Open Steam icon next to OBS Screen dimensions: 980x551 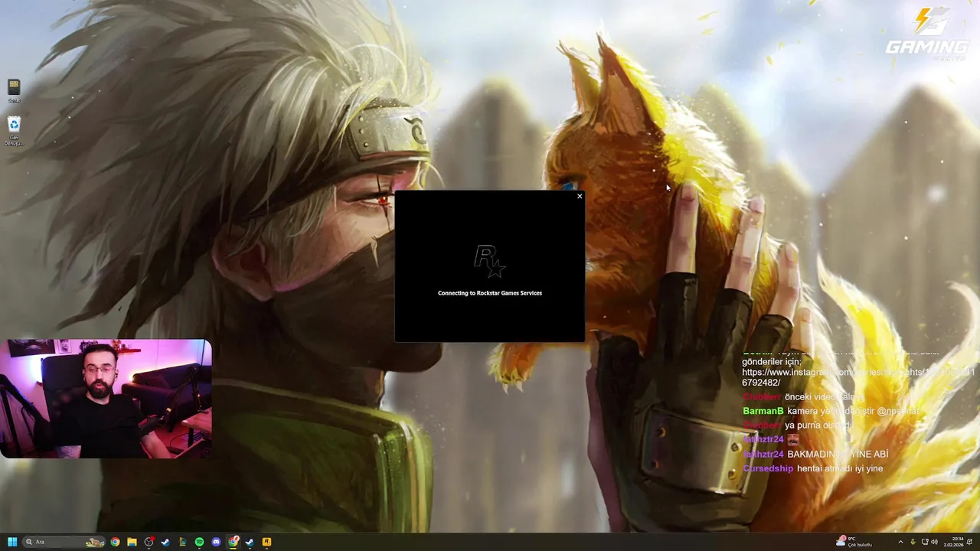point(165,542)
